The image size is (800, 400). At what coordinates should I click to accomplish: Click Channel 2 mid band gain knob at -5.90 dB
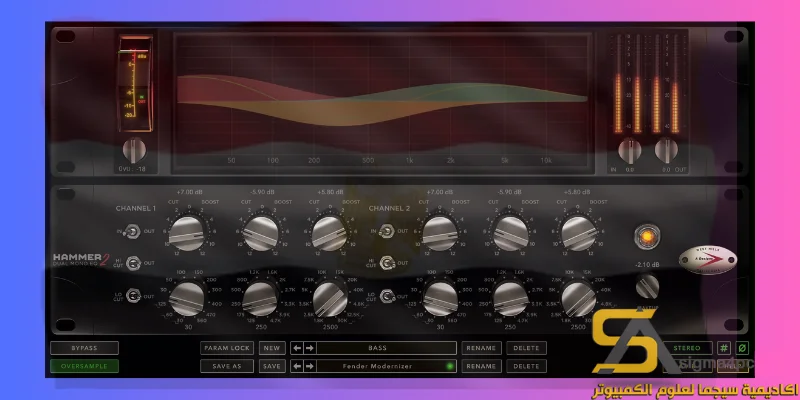point(511,233)
